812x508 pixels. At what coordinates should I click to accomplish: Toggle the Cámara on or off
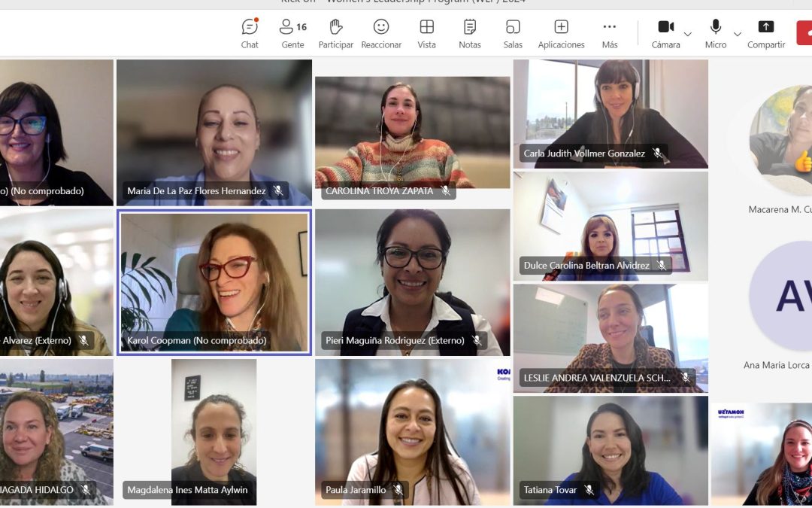666,34
